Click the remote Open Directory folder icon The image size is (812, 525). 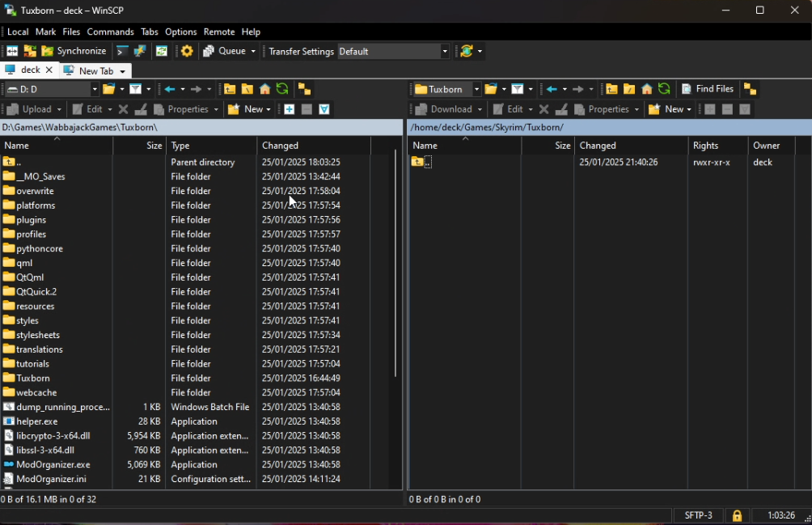pyautogui.click(x=491, y=89)
